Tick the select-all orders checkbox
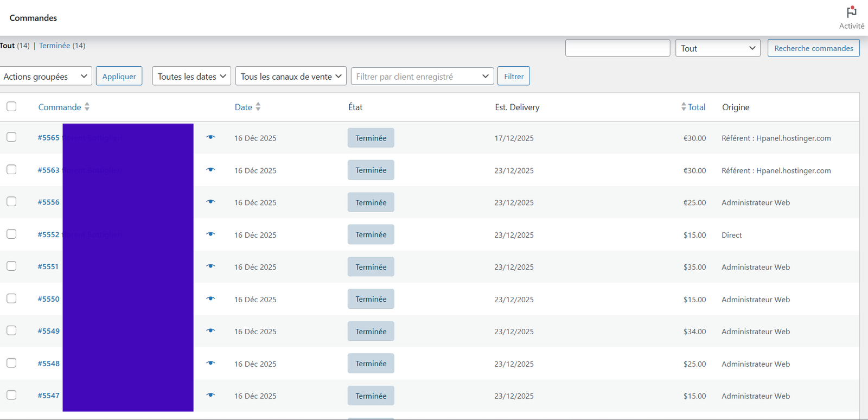This screenshot has width=868, height=420. tap(11, 106)
